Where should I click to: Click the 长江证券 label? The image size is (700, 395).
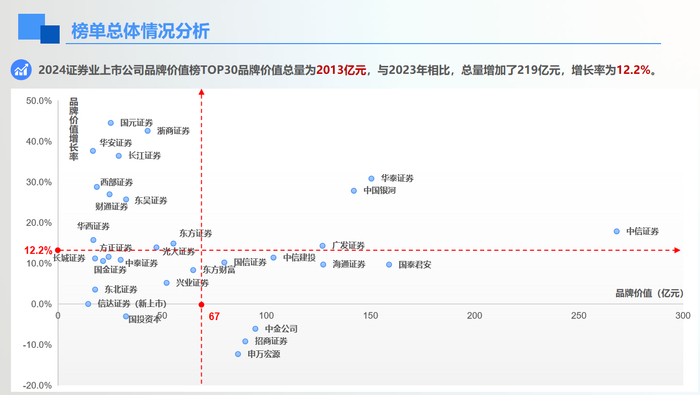(x=144, y=155)
